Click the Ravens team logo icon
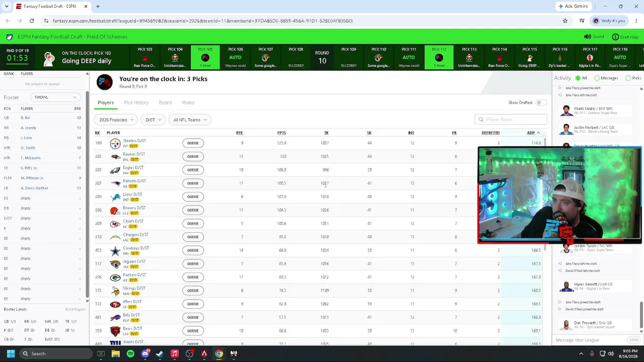Viewport: 644px width, 362px height. 115,156
